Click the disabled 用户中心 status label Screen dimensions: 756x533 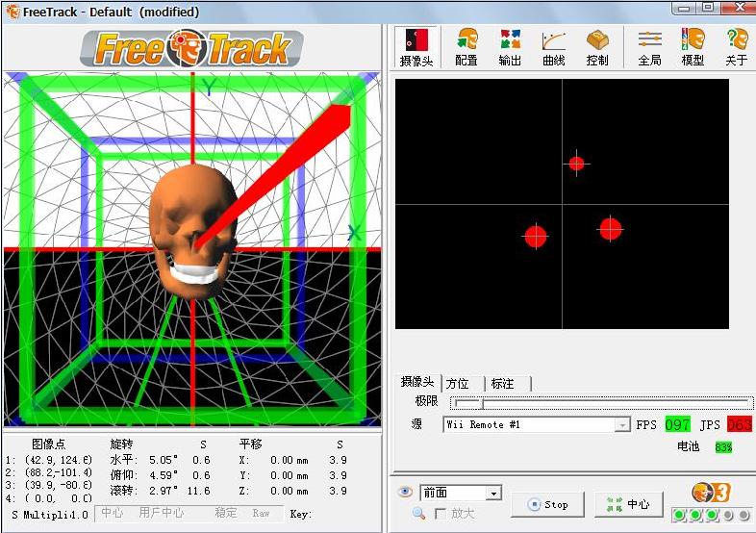(x=161, y=512)
